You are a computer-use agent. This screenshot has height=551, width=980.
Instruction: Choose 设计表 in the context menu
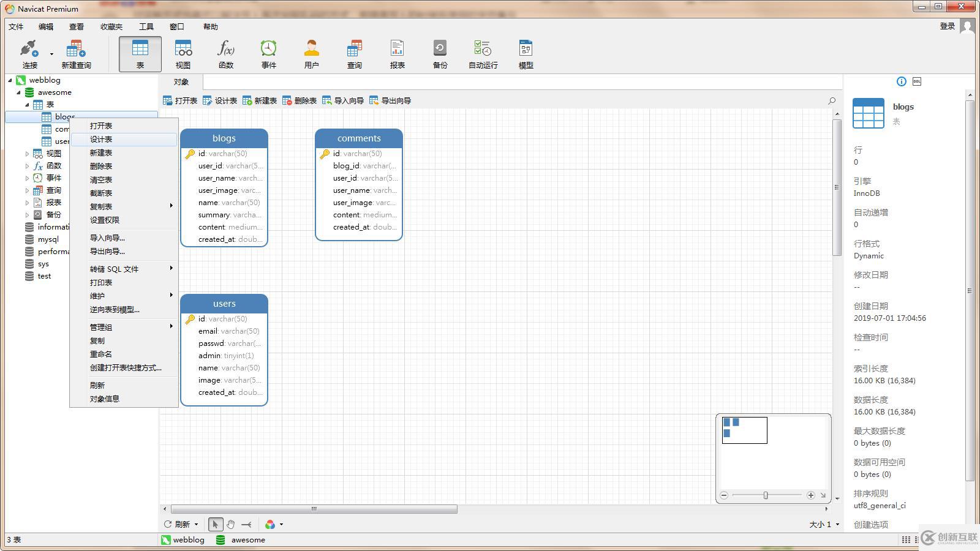pyautogui.click(x=101, y=140)
